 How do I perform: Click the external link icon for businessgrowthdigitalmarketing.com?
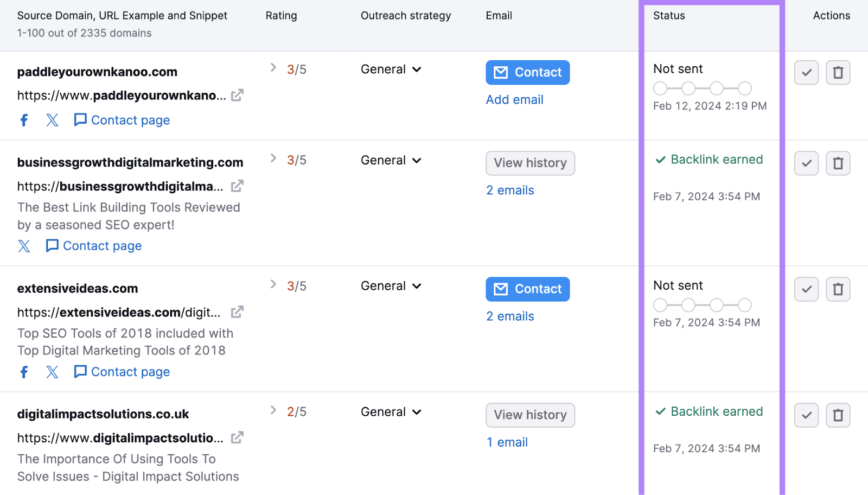(237, 186)
